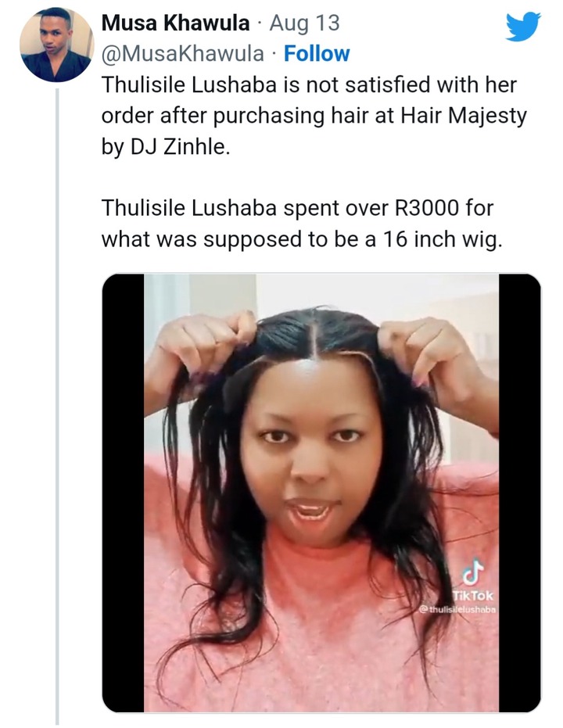
Task: Click the video's right black letterbox bar
Action: tap(520, 493)
